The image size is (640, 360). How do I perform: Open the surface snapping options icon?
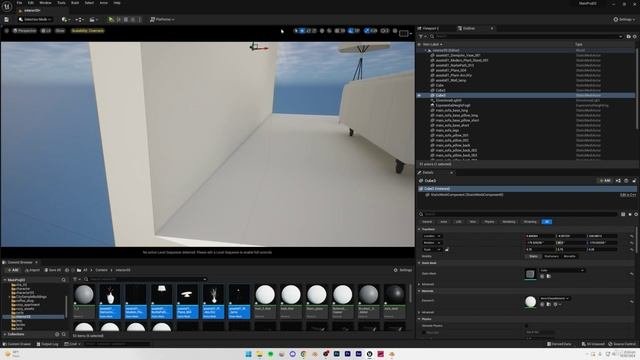click(329, 31)
